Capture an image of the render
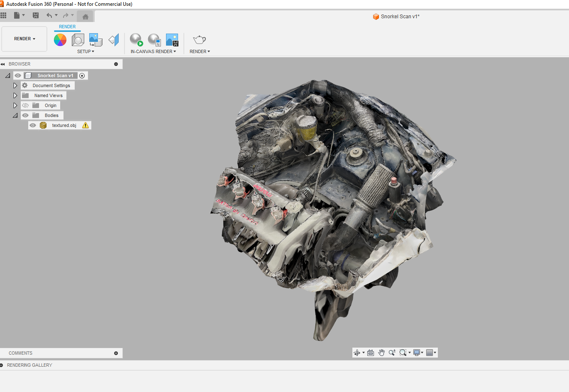Image resolution: width=569 pixels, height=392 pixels. (x=172, y=40)
